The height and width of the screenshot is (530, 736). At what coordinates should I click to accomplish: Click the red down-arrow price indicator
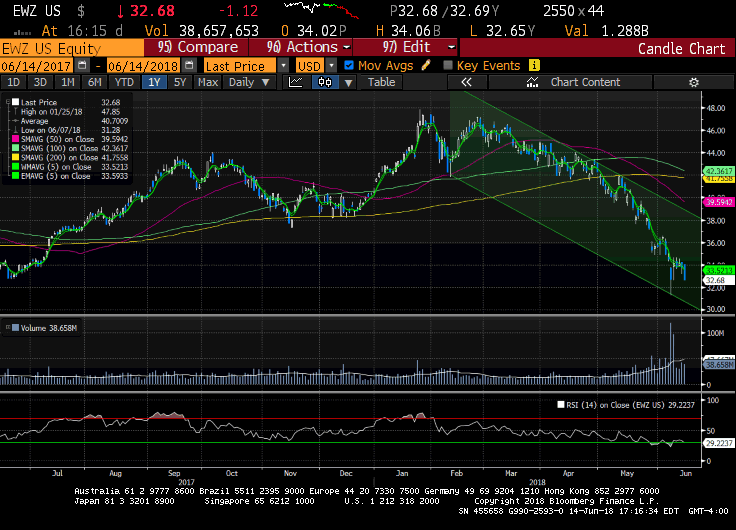point(121,11)
